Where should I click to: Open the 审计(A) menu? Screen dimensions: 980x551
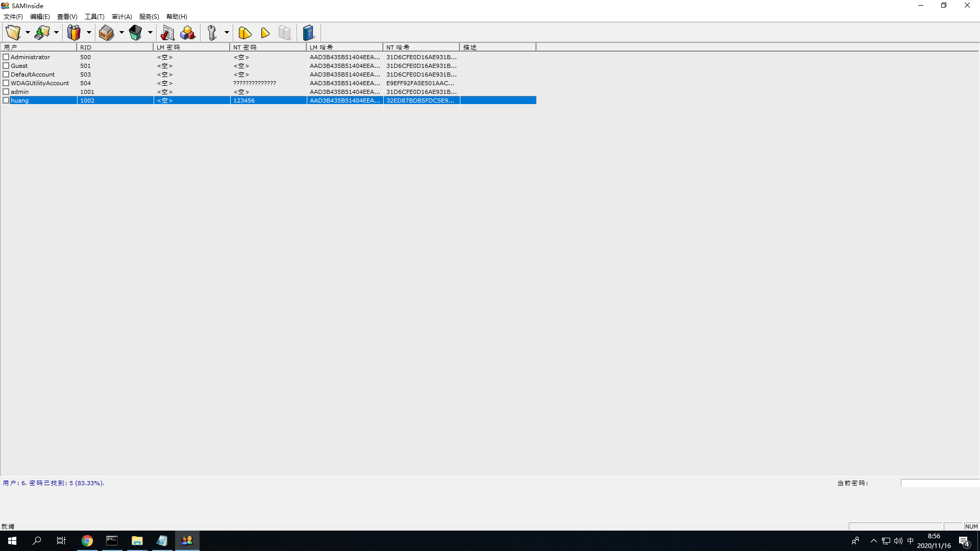(122, 17)
